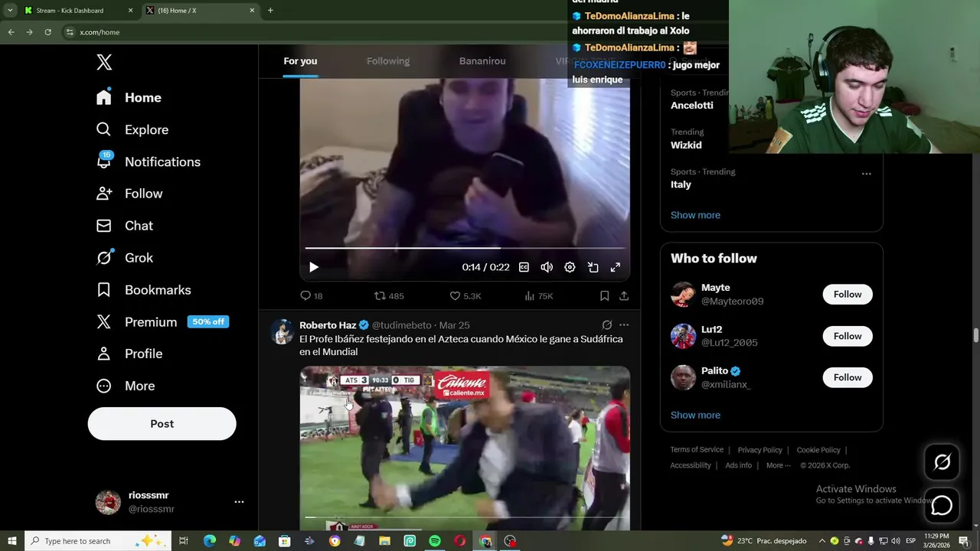This screenshot has height=551, width=980.
Task: Show more Who to follow suggestions
Action: coord(695,415)
